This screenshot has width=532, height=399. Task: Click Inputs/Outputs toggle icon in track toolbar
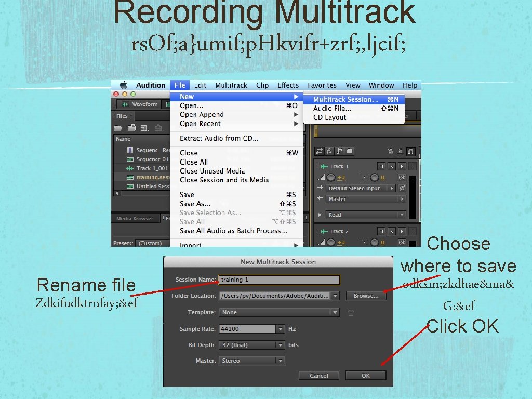(320, 151)
